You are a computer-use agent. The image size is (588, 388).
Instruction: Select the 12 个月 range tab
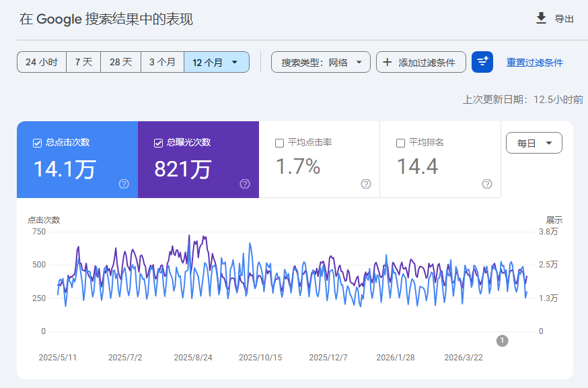(x=217, y=62)
